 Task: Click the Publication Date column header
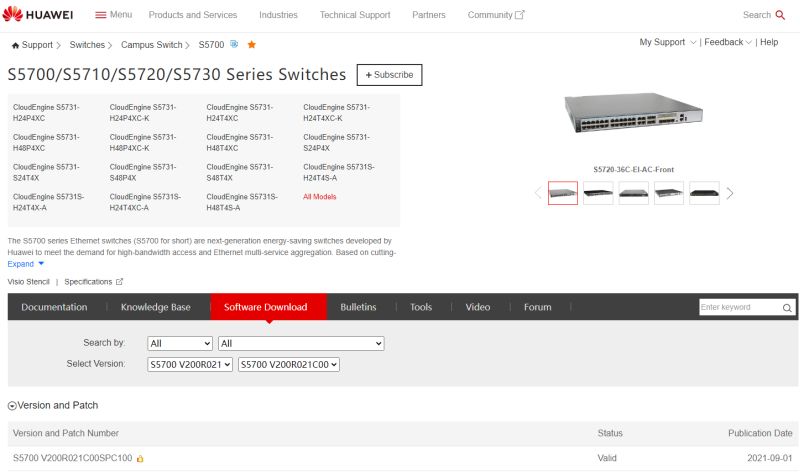tap(760, 433)
